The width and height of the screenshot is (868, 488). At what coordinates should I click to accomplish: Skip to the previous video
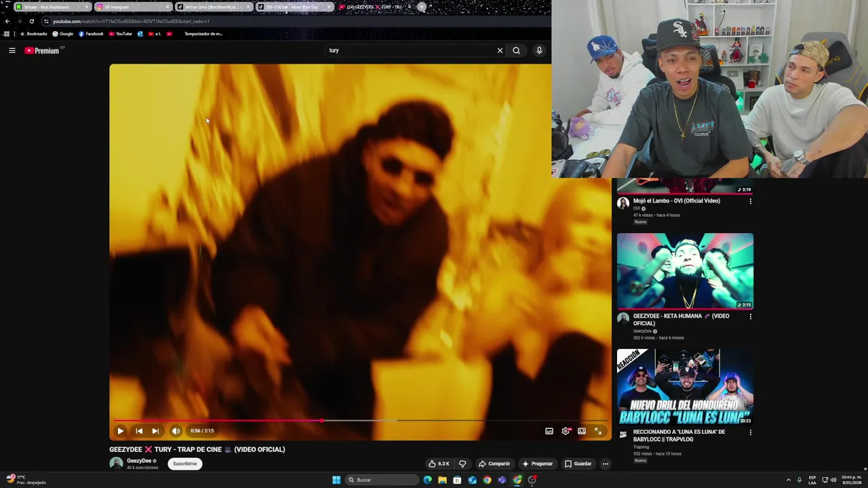pos(139,431)
